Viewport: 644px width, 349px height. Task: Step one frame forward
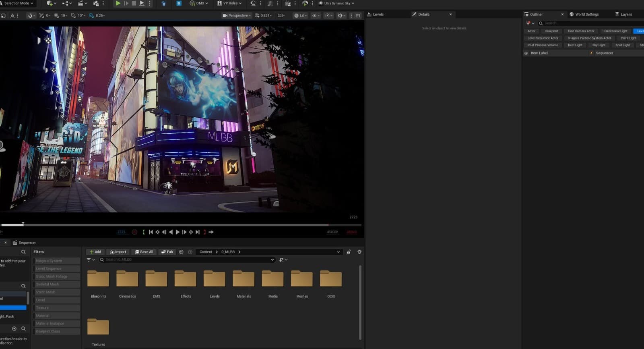pyautogui.click(x=184, y=232)
